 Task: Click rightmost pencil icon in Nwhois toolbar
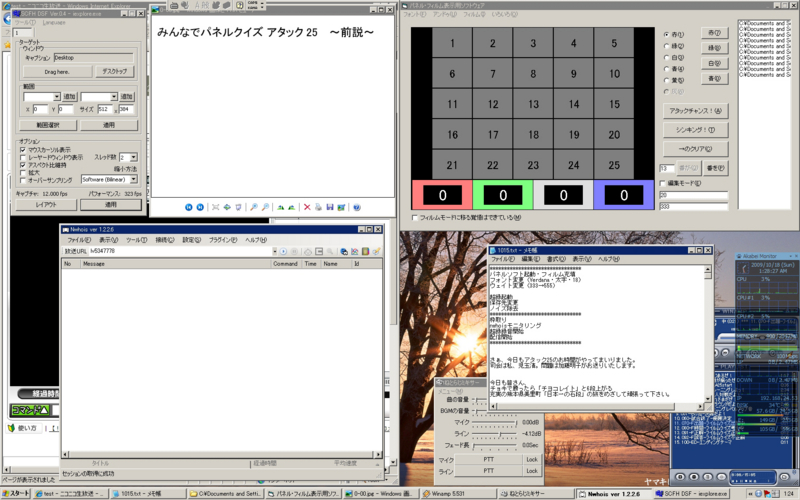tap(377, 252)
